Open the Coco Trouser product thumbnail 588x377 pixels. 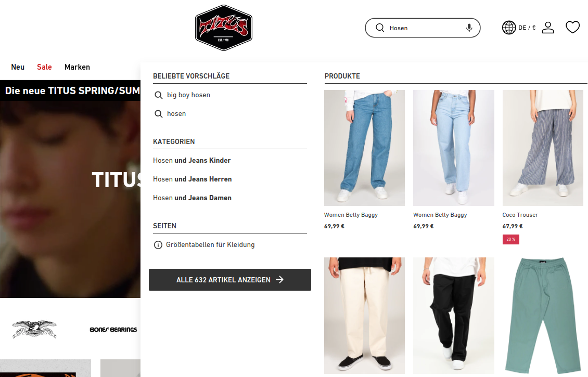click(543, 148)
